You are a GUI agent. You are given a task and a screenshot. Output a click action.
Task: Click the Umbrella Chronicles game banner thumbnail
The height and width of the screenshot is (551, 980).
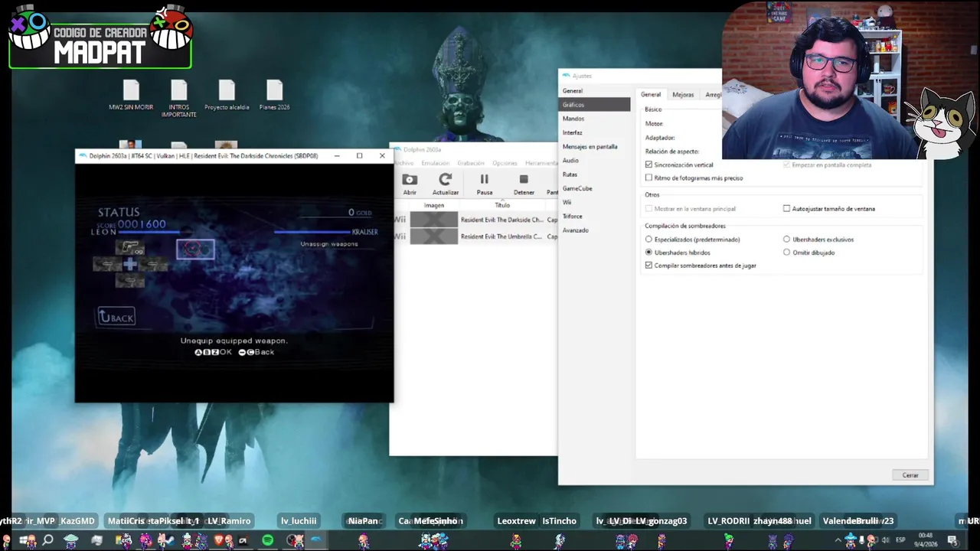click(x=434, y=236)
